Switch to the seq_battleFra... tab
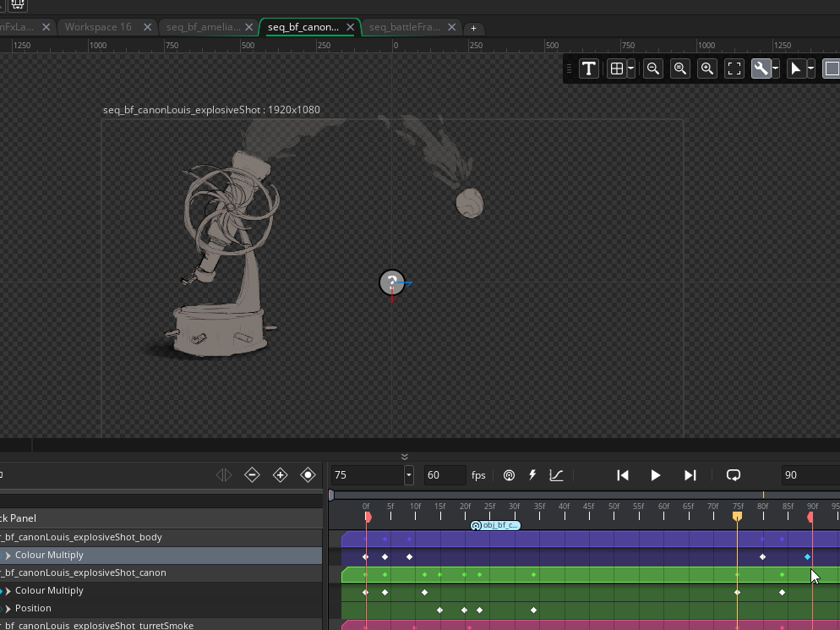The image size is (840, 630). tap(404, 27)
